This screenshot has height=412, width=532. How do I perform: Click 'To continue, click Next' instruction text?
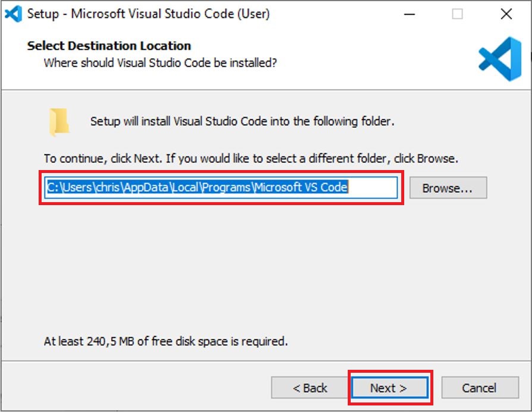251,159
